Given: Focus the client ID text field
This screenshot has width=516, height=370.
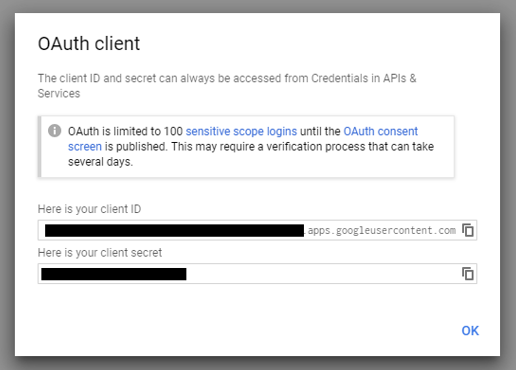Looking at the screenshot, I should [x=257, y=230].
